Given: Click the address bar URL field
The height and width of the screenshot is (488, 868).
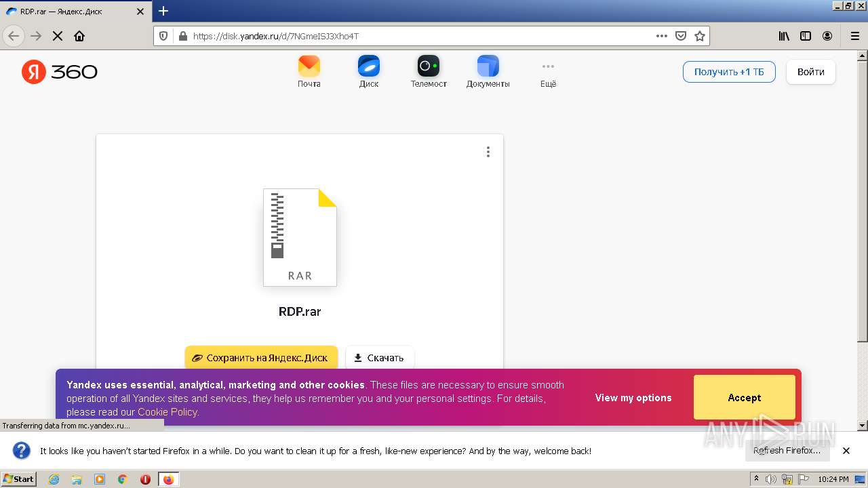Looking at the screenshot, I should coord(420,36).
